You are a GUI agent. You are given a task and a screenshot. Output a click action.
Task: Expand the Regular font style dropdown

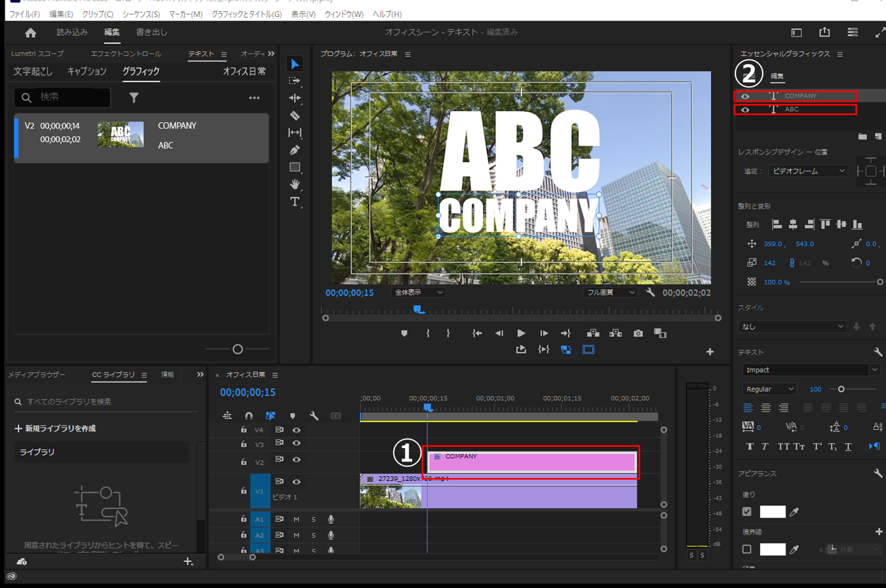click(x=770, y=389)
